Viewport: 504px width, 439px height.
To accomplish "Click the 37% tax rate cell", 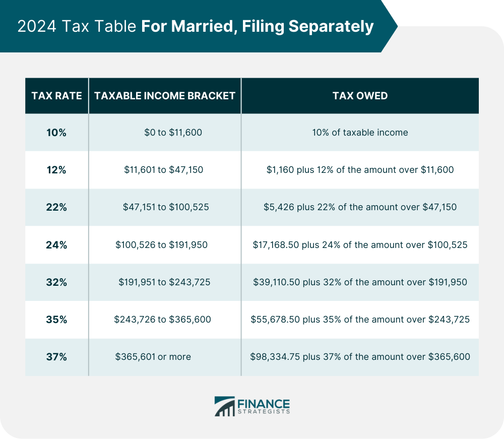I will (56, 357).
